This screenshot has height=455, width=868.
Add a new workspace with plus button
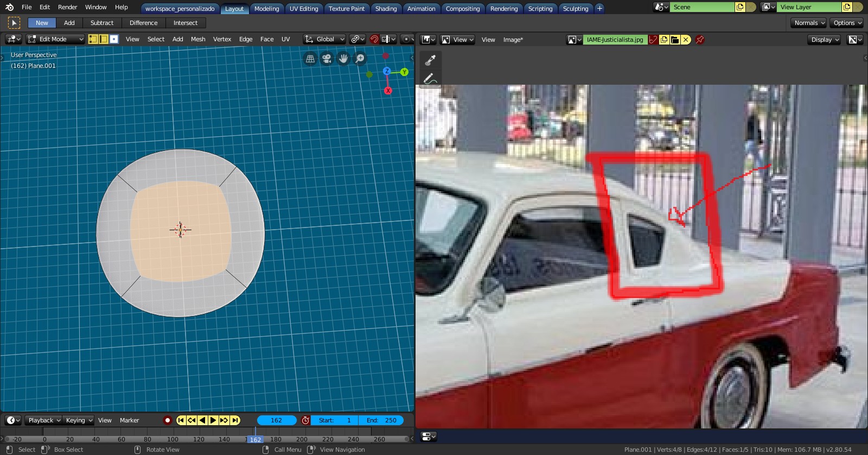click(x=599, y=8)
